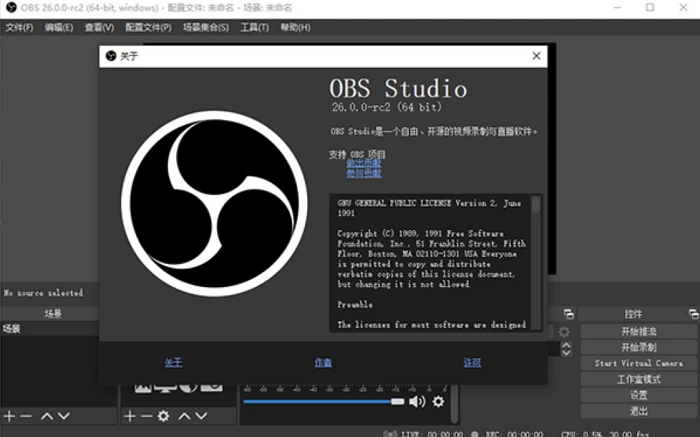700x437 pixels.
Task: Click the 参与贡献 link below 做出贡献
Action: [364, 173]
